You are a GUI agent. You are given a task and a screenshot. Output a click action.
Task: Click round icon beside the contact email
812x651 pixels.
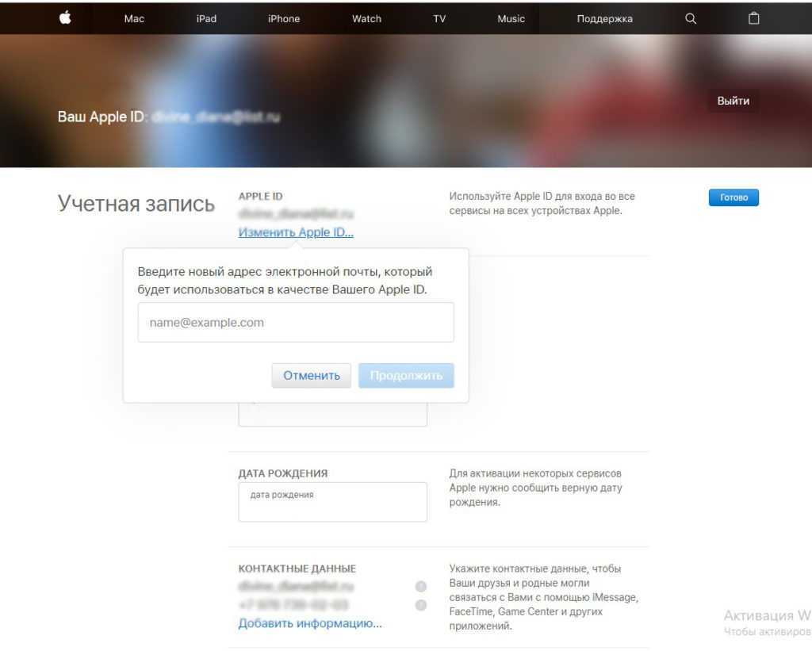[x=421, y=587]
